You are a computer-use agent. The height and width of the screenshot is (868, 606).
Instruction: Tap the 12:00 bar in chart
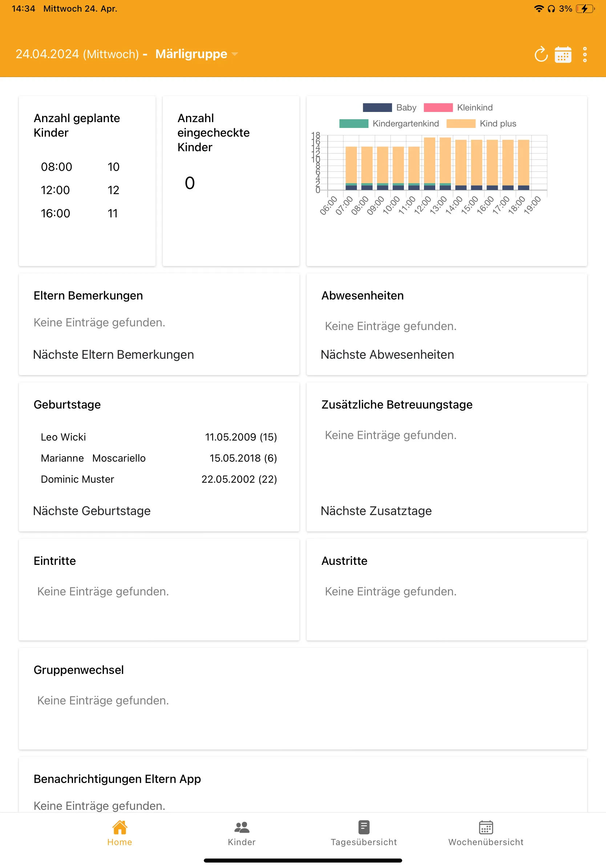point(429,163)
